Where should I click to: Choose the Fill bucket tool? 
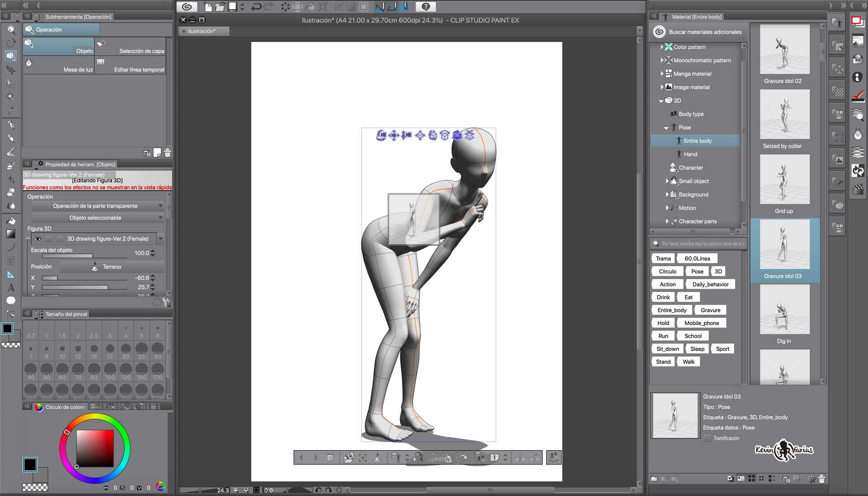(11, 220)
